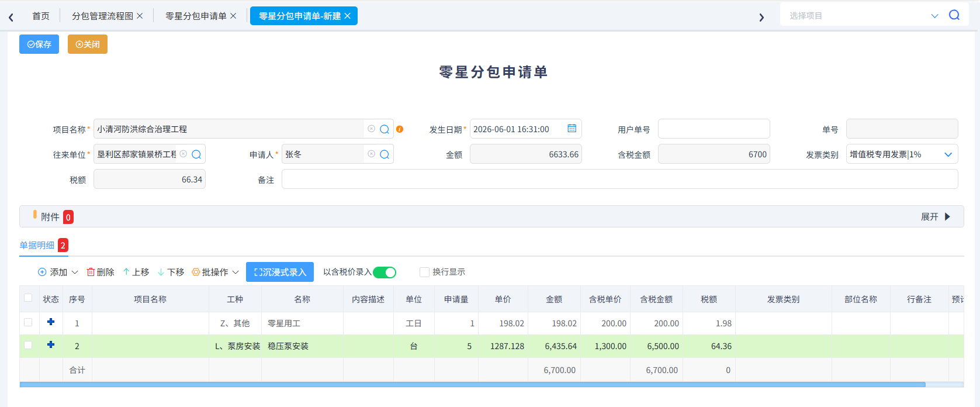Screen dimensions: 980x407
Task: Open the 添加 dropdown arrow
Action: 75,273
